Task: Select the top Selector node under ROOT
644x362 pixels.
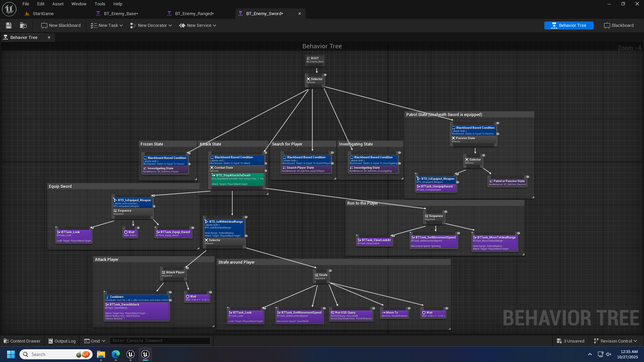Action: [x=314, y=81]
